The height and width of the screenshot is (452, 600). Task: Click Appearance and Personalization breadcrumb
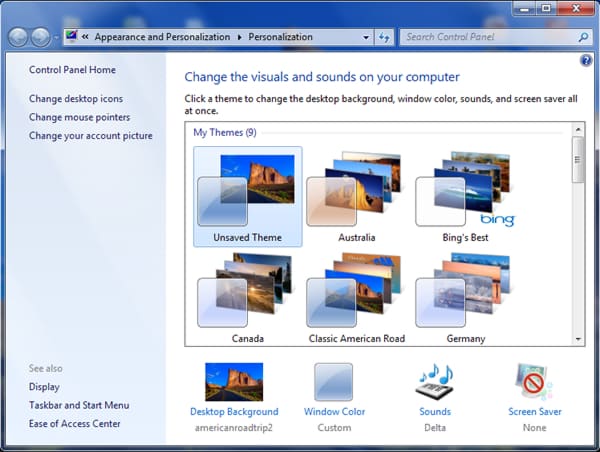(x=162, y=37)
